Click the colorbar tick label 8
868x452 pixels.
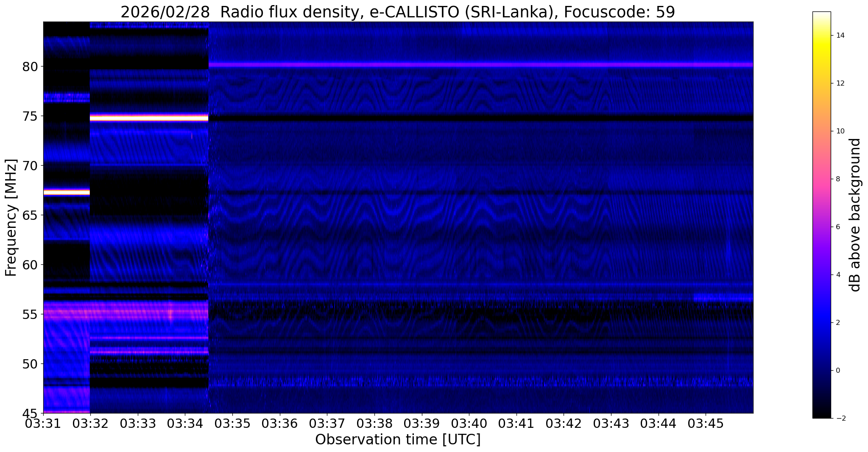(837, 179)
